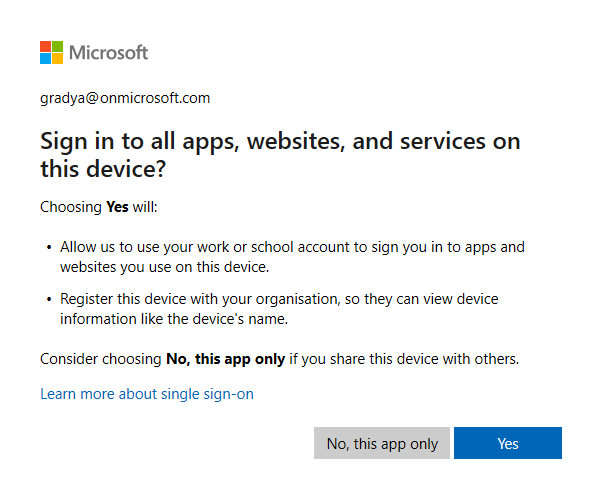Click the first bullet point dot
The image size is (602, 499).
click(x=49, y=246)
